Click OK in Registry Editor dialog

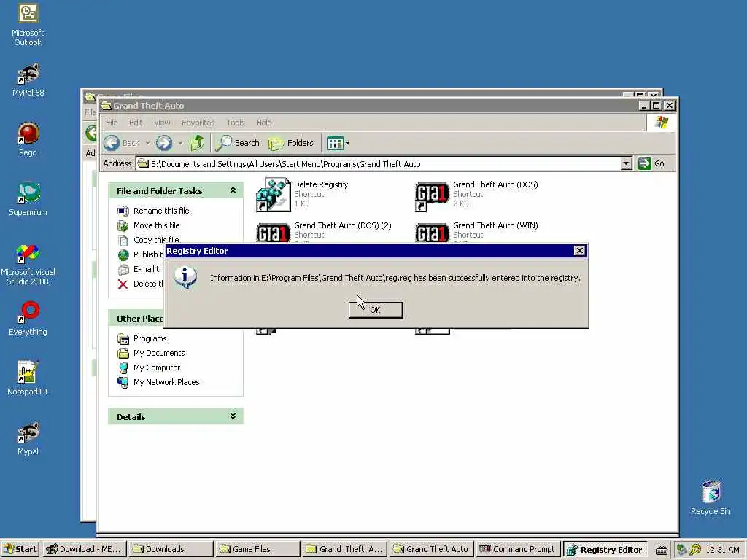(x=376, y=310)
